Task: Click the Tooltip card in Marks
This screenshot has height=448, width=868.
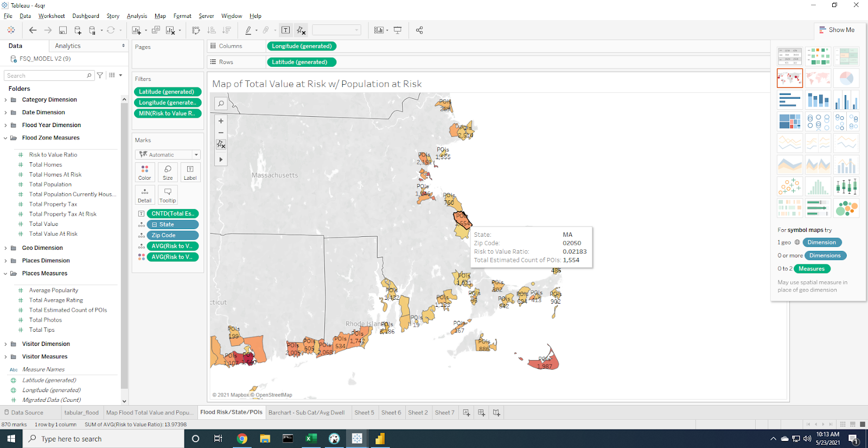Action: [168, 195]
